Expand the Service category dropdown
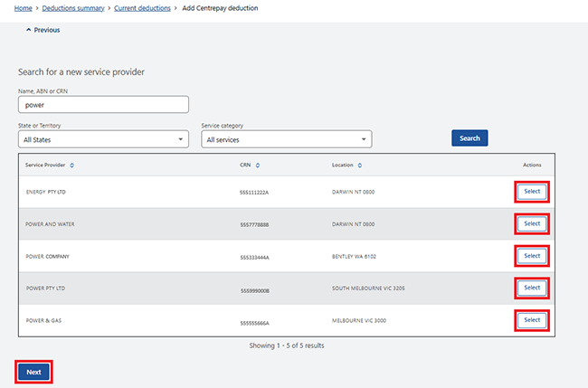The image size is (588, 388). pos(286,139)
